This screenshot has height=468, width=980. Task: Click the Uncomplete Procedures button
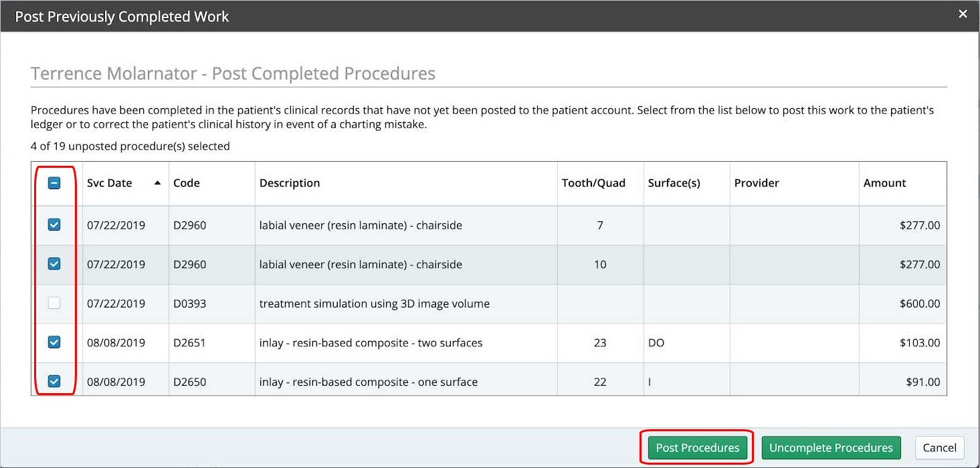[831, 448]
